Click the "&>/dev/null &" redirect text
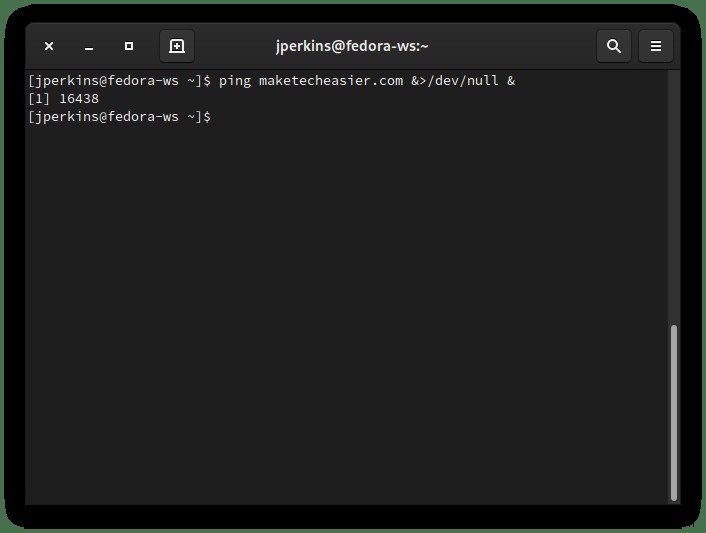 tap(463, 81)
